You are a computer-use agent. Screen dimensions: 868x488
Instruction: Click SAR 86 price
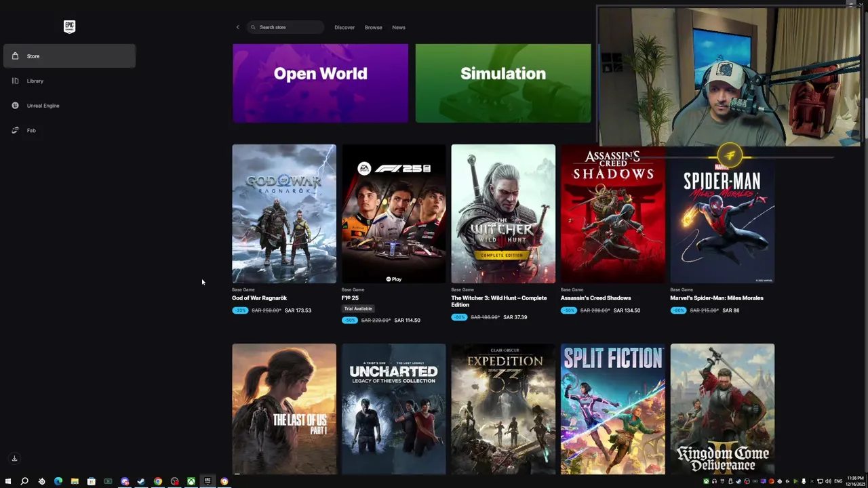pos(730,310)
